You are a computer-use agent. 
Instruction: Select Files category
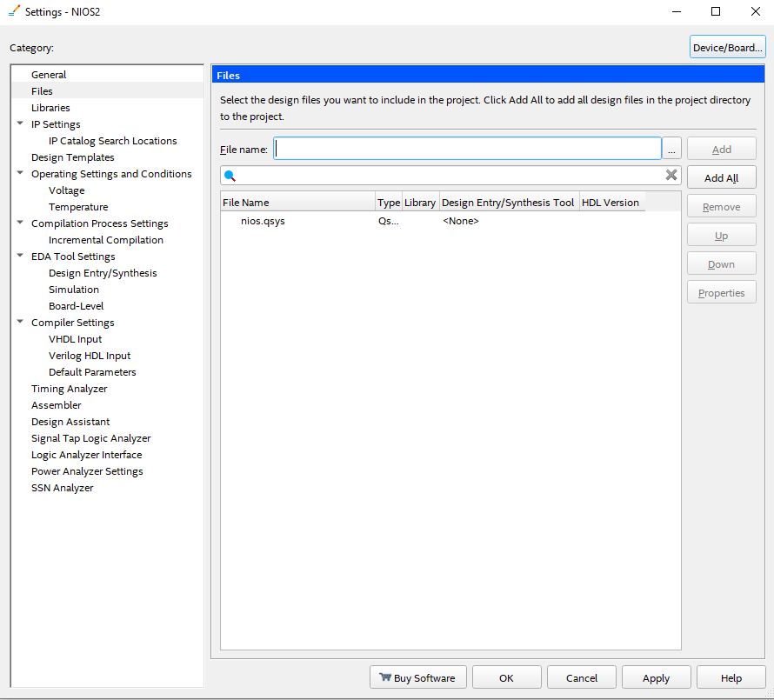tap(42, 91)
